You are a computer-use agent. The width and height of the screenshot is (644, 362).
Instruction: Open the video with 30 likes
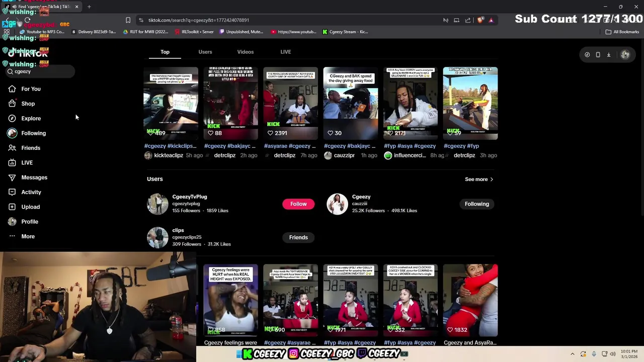(x=351, y=103)
